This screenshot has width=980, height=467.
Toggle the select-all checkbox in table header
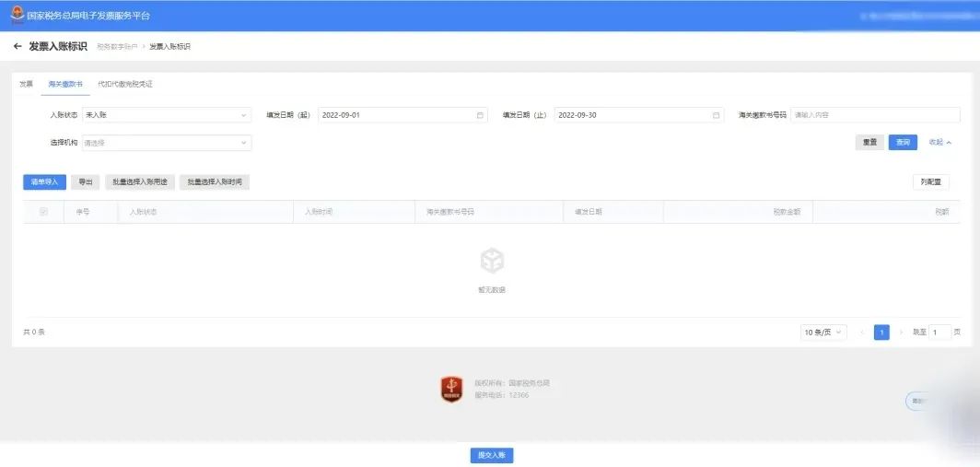[43, 212]
